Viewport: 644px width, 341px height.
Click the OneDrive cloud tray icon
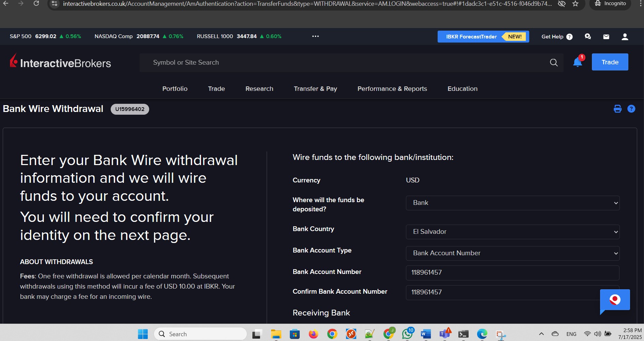click(555, 334)
